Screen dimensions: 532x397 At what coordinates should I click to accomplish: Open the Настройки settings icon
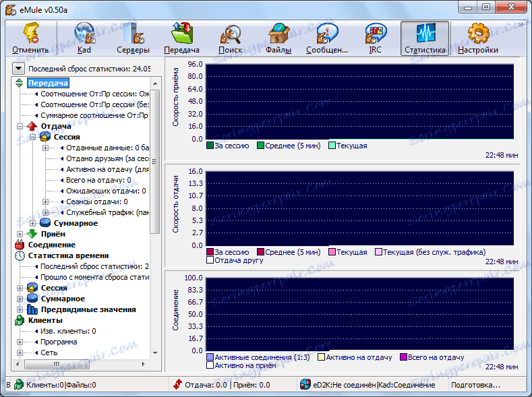click(x=477, y=38)
